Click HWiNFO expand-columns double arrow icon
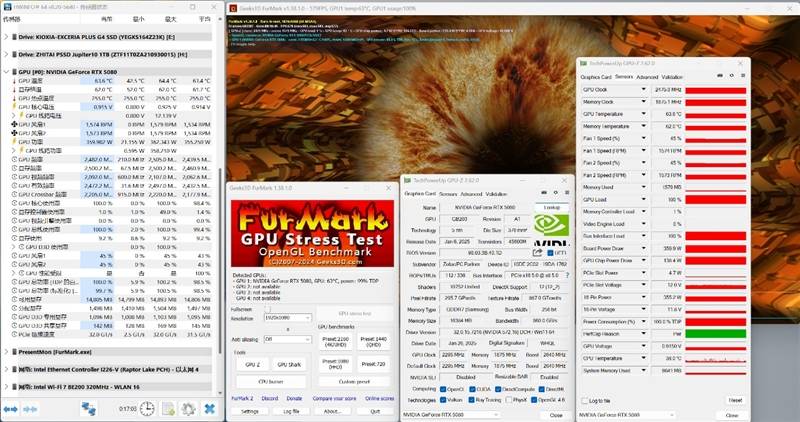The width and height of the screenshot is (800, 422). coord(11,409)
